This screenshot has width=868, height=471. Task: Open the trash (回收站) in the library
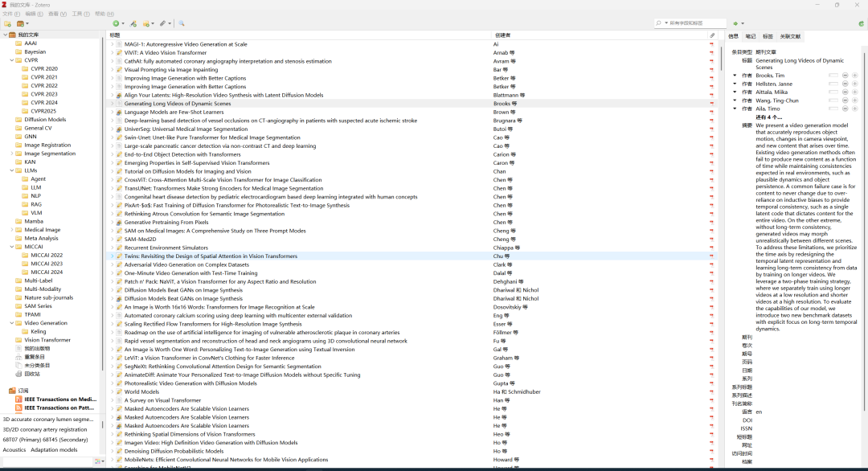(x=32, y=374)
